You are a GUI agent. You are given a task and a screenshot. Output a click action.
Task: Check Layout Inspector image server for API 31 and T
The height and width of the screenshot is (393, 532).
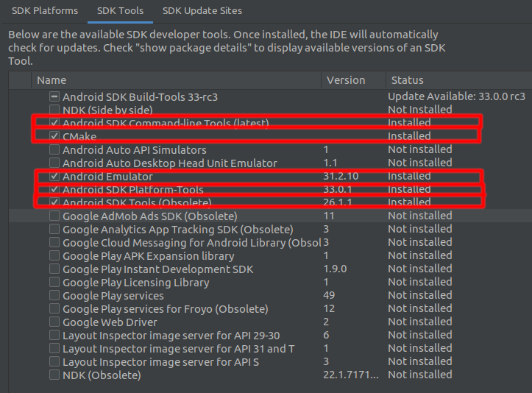click(54, 348)
